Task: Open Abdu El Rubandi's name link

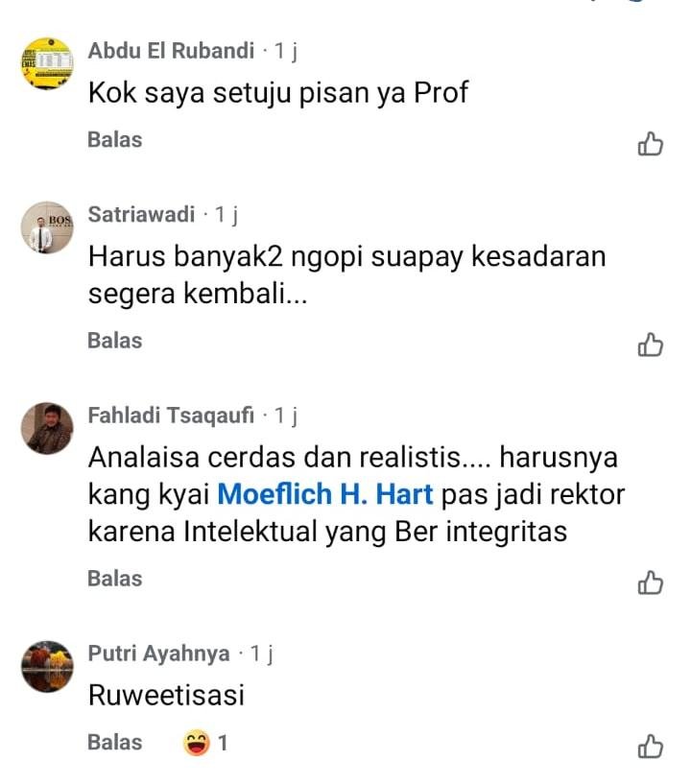Action: click(x=171, y=51)
